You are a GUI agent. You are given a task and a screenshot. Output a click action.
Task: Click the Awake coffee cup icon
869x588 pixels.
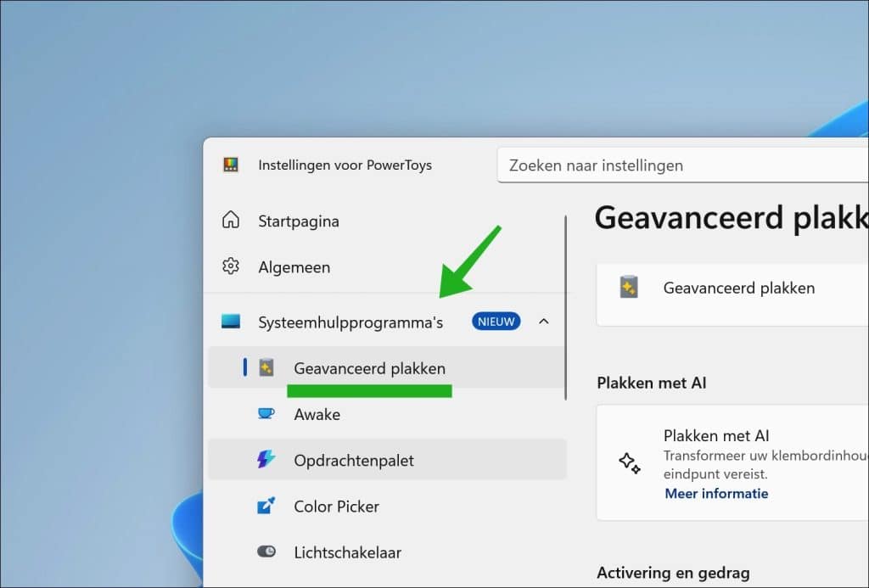(266, 413)
